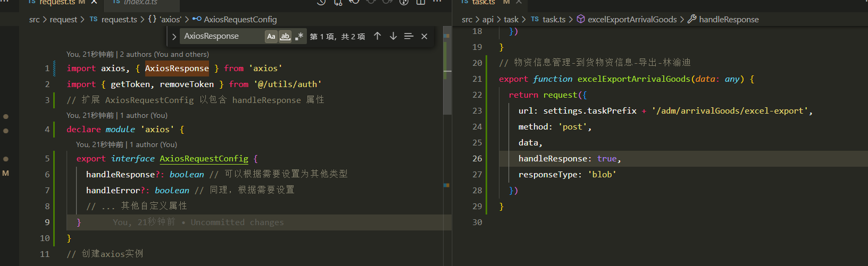868x266 pixels.
Task: Open 'src' breadcrumb in task.ts editor
Action: pos(467,20)
